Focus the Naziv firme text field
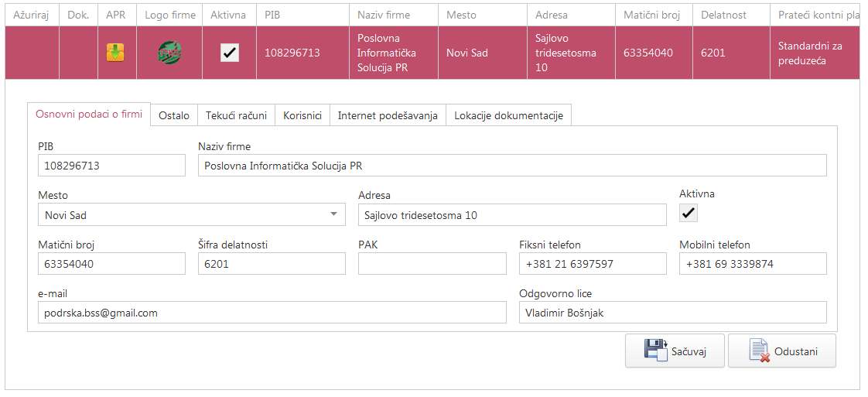The width and height of the screenshot is (868, 397). (511, 166)
